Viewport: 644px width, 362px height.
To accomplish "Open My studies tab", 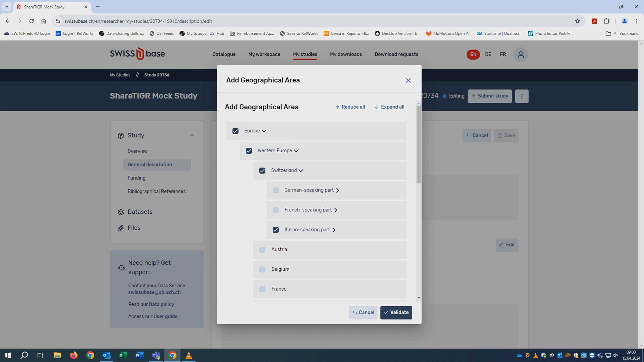I will pyautogui.click(x=305, y=54).
